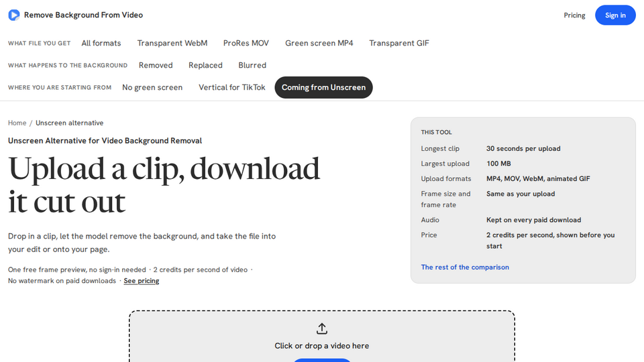Screen dimensions: 644x362
Task: Pick the Replaced background option
Action: point(205,65)
